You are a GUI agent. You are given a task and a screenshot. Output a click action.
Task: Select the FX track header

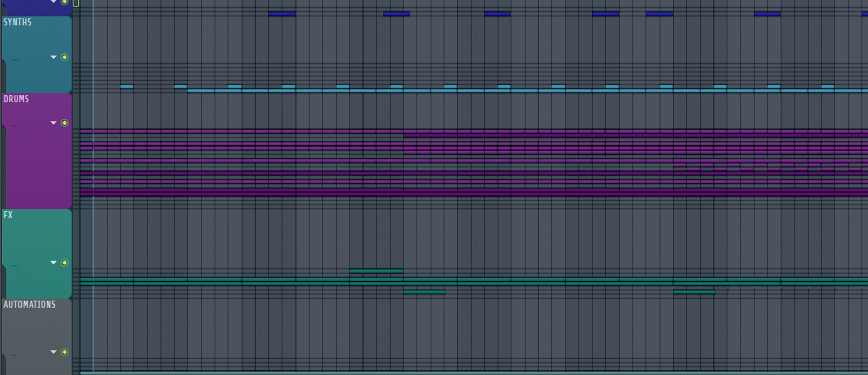tap(8, 215)
